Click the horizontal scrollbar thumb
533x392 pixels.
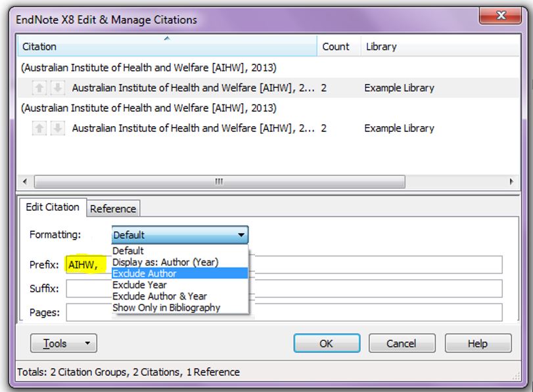pyautogui.click(x=220, y=182)
